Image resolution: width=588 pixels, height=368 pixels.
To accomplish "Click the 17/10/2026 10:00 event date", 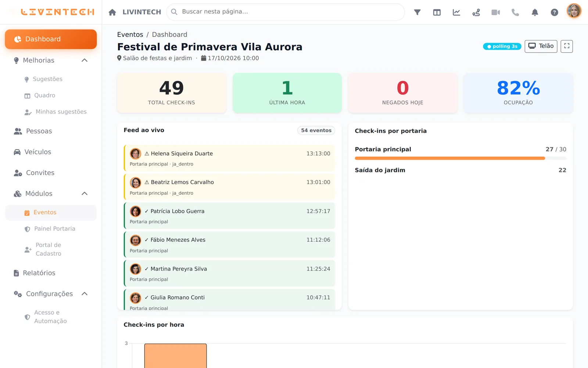I will 230,58.
